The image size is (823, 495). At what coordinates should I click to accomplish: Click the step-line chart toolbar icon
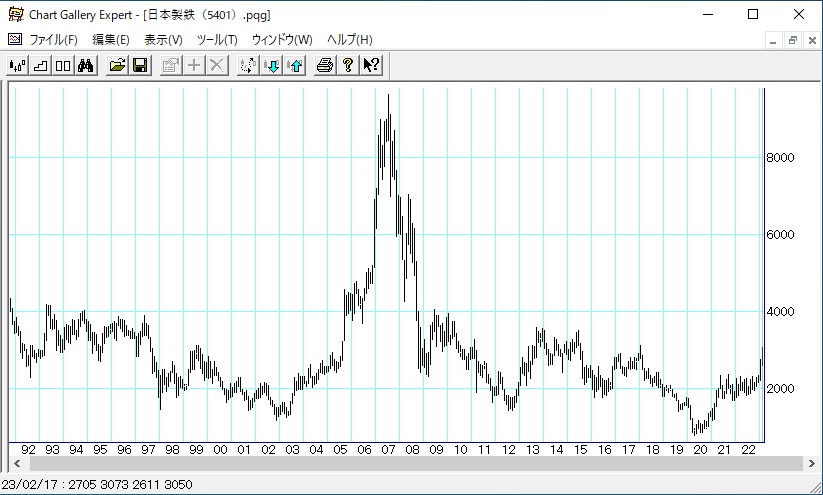pos(40,66)
